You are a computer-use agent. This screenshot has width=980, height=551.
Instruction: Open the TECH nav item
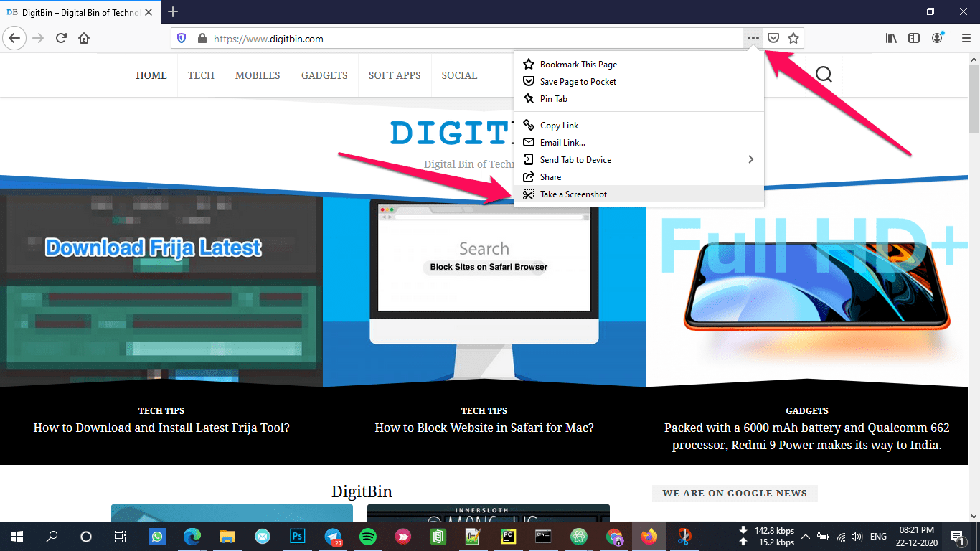click(x=201, y=75)
